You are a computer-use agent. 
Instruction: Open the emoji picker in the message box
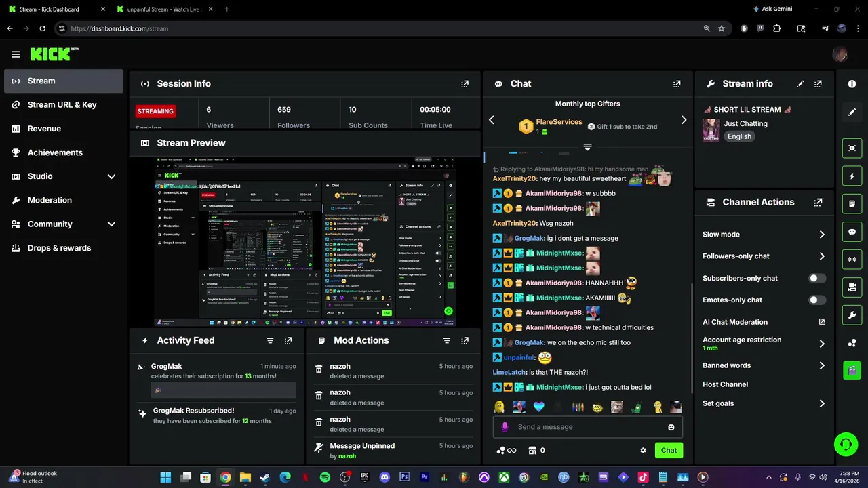click(x=671, y=427)
